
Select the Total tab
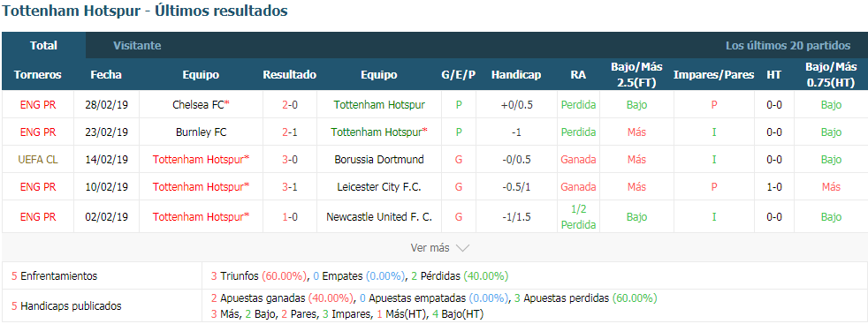coord(43,46)
